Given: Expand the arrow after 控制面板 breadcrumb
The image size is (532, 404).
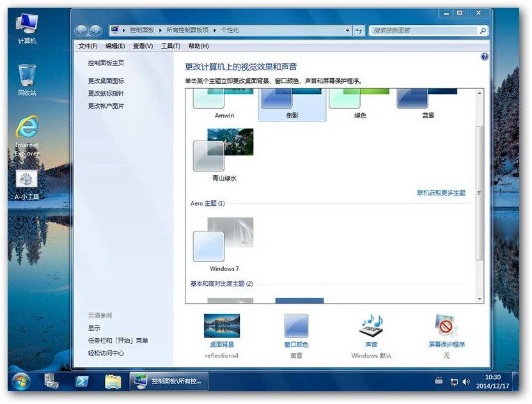Looking at the screenshot, I should [x=160, y=30].
